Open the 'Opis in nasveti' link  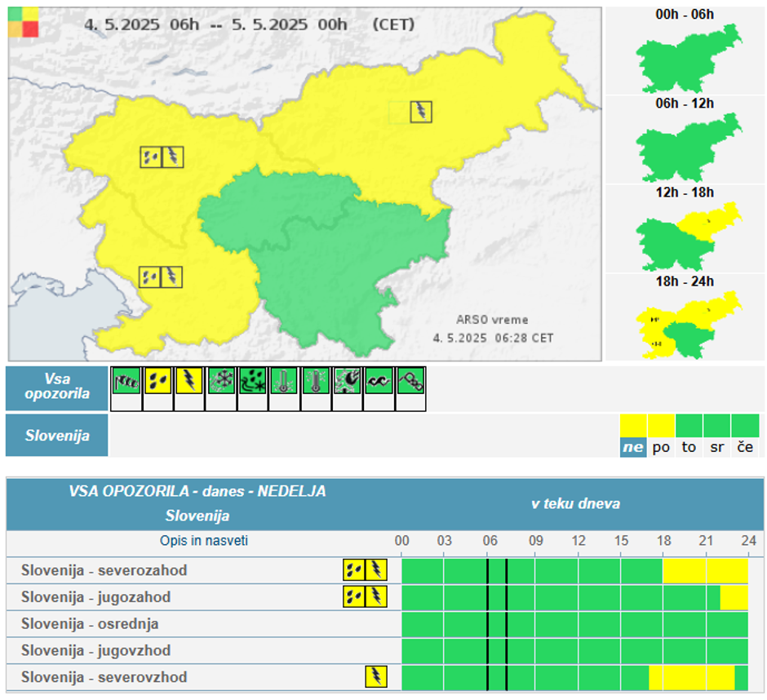tap(204, 541)
